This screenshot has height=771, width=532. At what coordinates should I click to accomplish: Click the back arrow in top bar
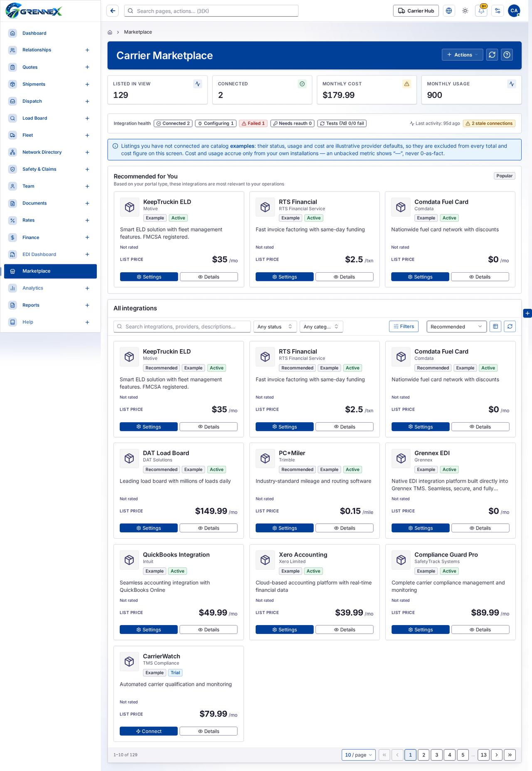point(113,11)
